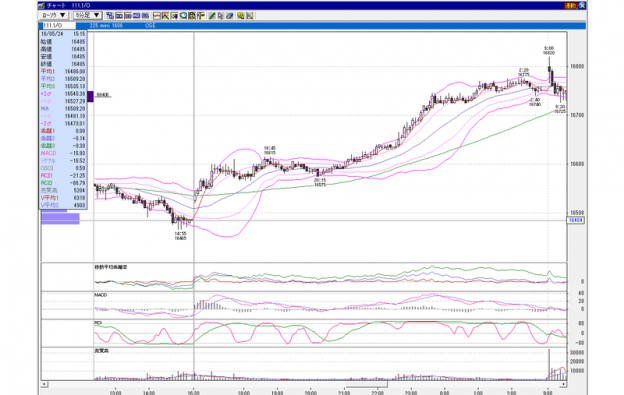The width and height of the screenshot is (624, 395).
Task: Close the chart window
Action: point(582,6)
